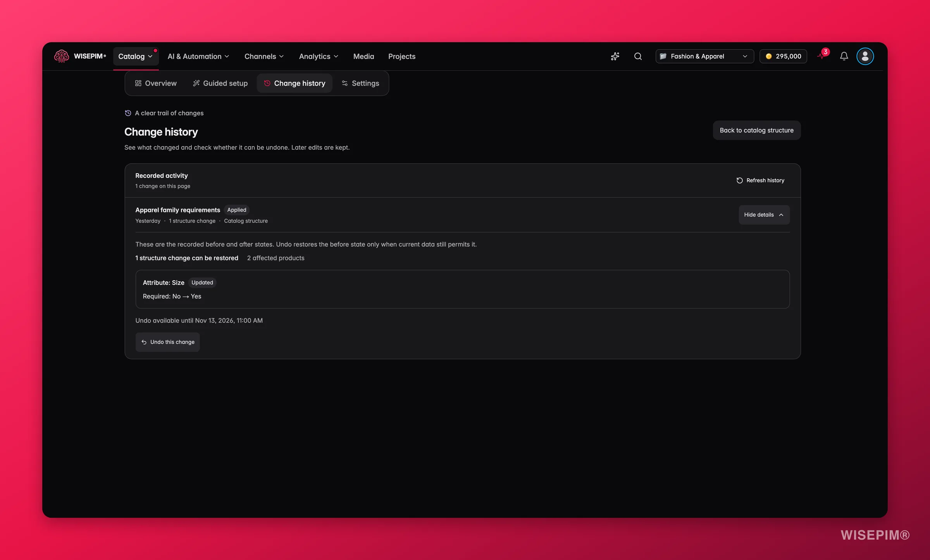This screenshot has width=930, height=560.
Task: Open the notifications bell
Action: (x=844, y=56)
